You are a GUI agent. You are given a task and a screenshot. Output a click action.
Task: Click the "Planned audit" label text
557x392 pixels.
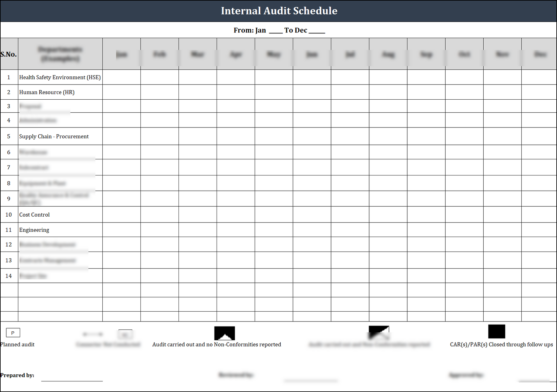17,344
